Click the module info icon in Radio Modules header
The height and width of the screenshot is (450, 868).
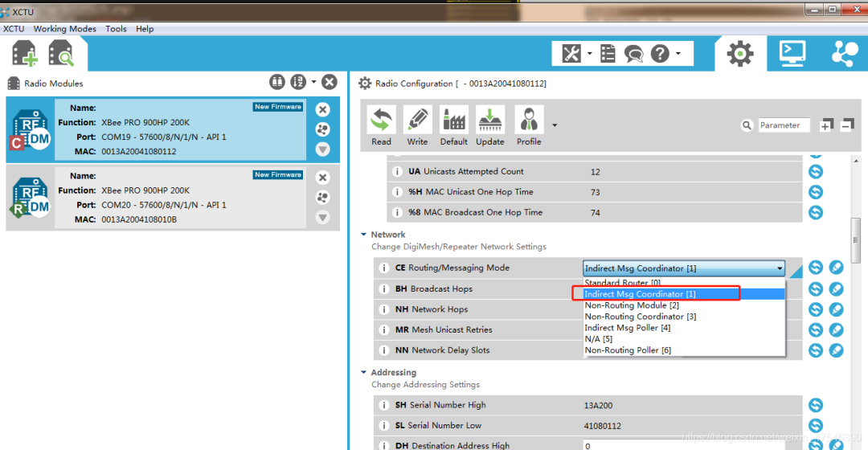pyautogui.click(x=276, y=83)
